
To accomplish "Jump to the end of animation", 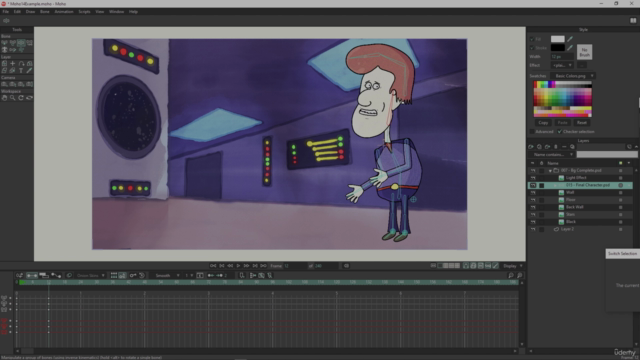I will click(264, 266).
